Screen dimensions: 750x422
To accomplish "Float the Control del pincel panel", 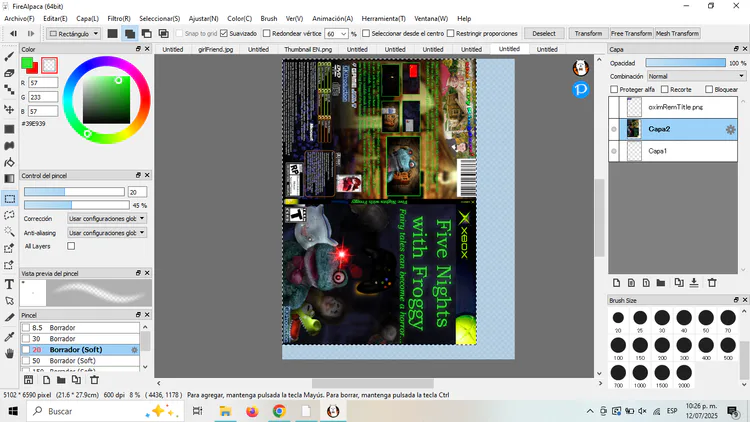I will [138, 175].
